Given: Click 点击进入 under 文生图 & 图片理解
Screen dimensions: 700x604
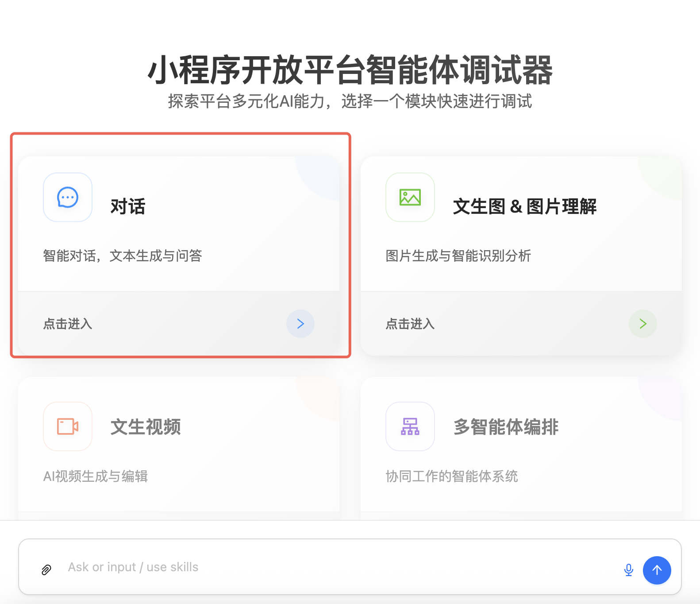Looking at the screenshot, I should [x=410, y=324].
